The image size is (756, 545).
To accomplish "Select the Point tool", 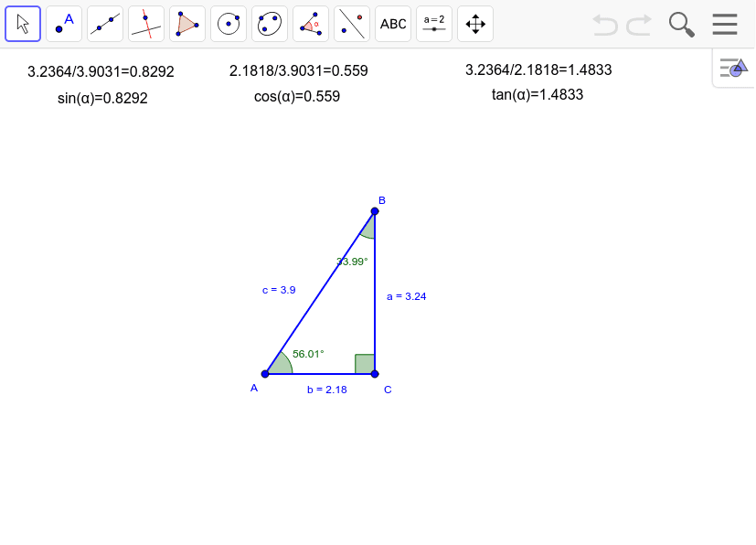I will click(63, 24).
